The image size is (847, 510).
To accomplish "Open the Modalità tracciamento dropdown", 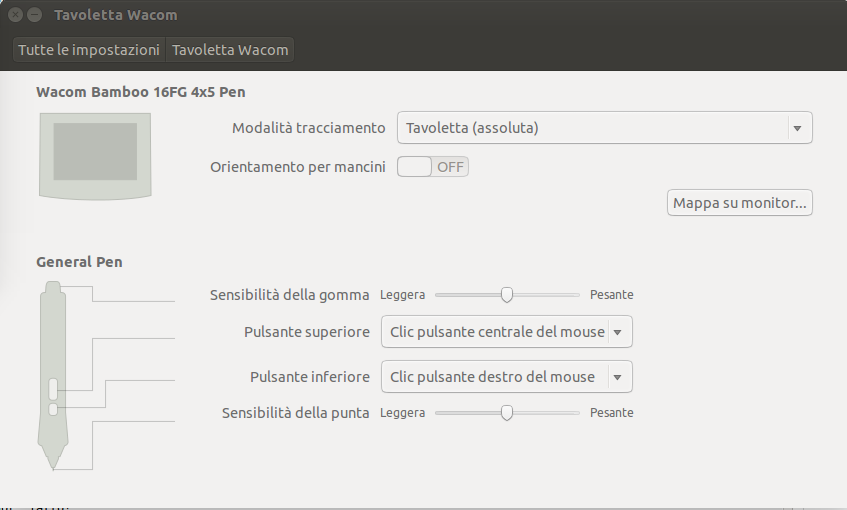I will (604, 128).
